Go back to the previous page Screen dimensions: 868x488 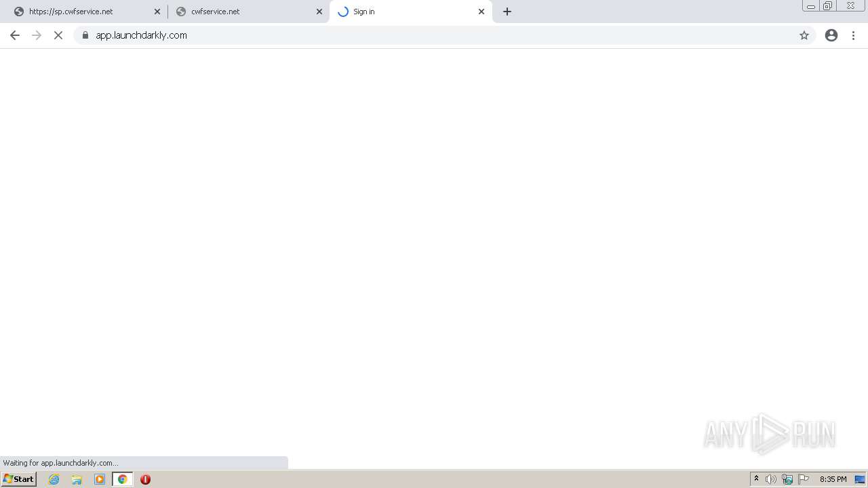pyautogui.click(x=15, y=35)
